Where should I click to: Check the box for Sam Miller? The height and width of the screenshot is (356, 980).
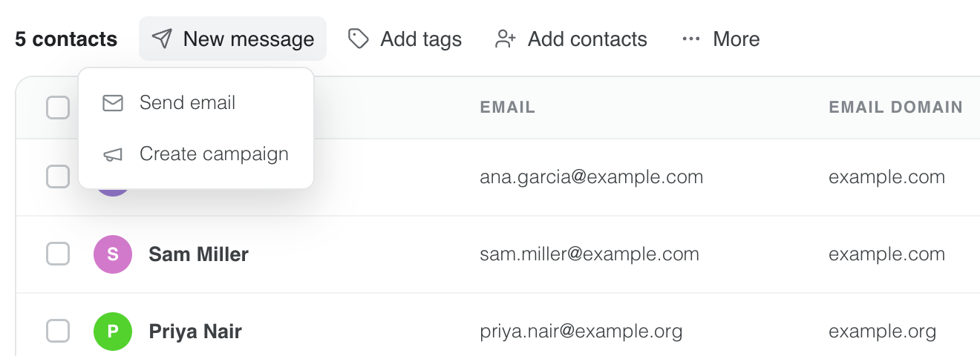click(58, 254)
